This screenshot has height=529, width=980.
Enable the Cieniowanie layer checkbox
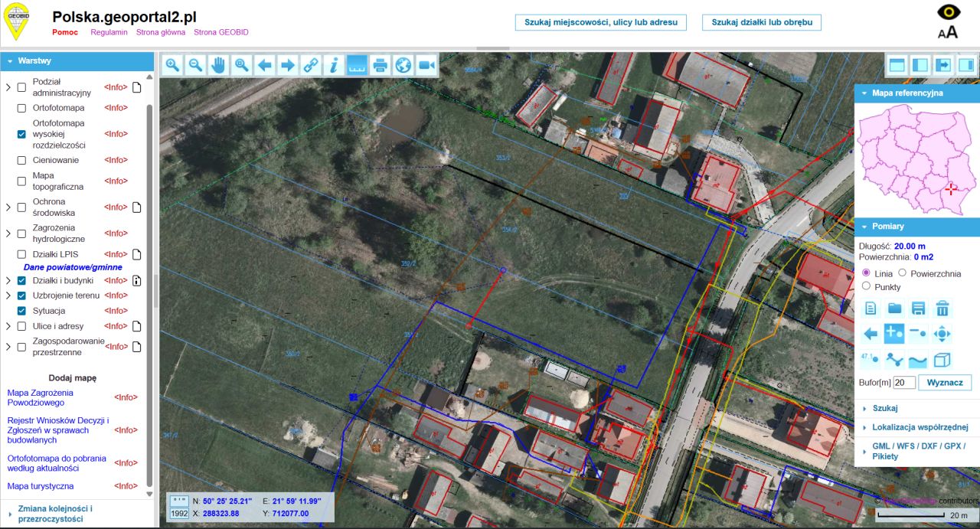(x=21, y=160)
